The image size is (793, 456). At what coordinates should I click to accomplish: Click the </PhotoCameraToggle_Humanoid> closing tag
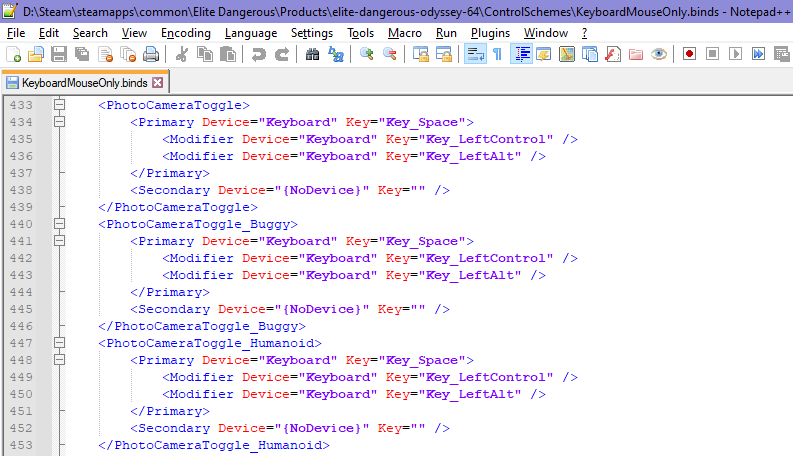point(214,445)
